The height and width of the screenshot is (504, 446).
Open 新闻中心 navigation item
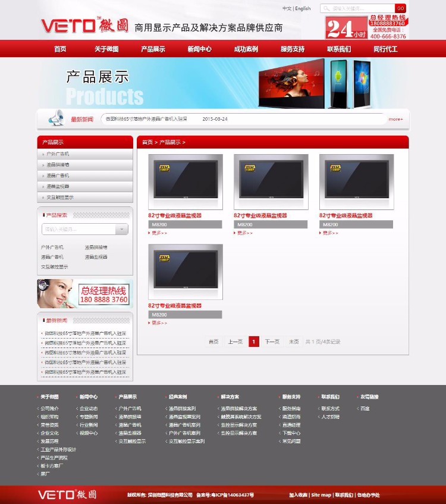pyautogui.click(x=200, y=49)
